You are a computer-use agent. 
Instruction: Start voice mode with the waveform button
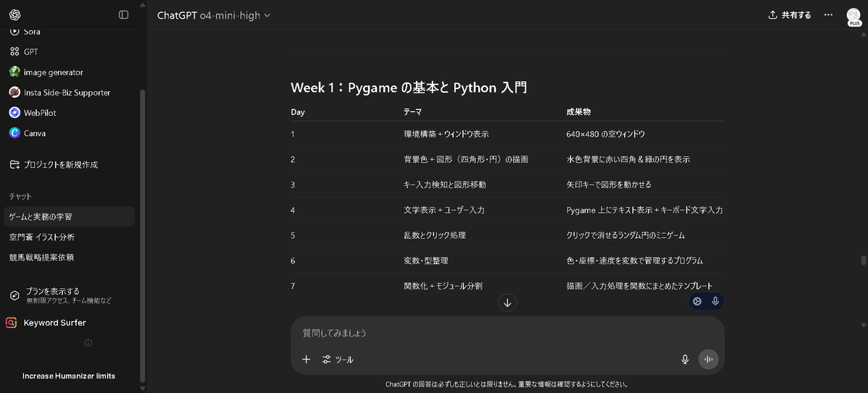(708, 359)
